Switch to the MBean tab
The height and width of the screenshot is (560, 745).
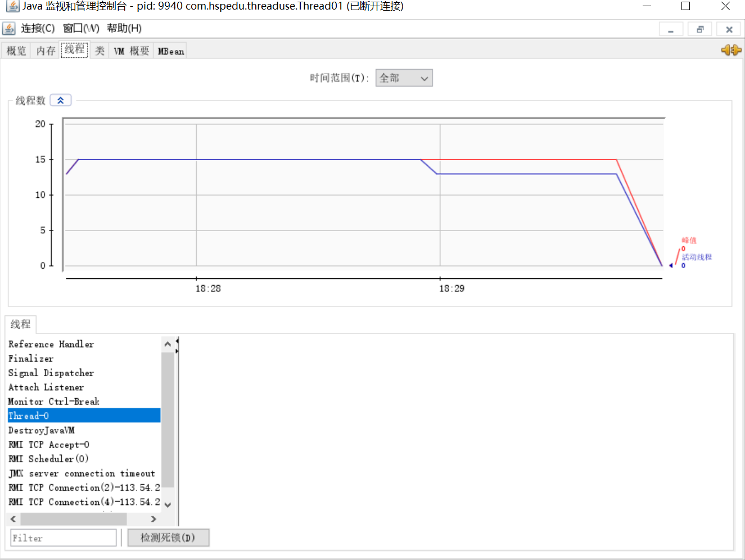170,51
